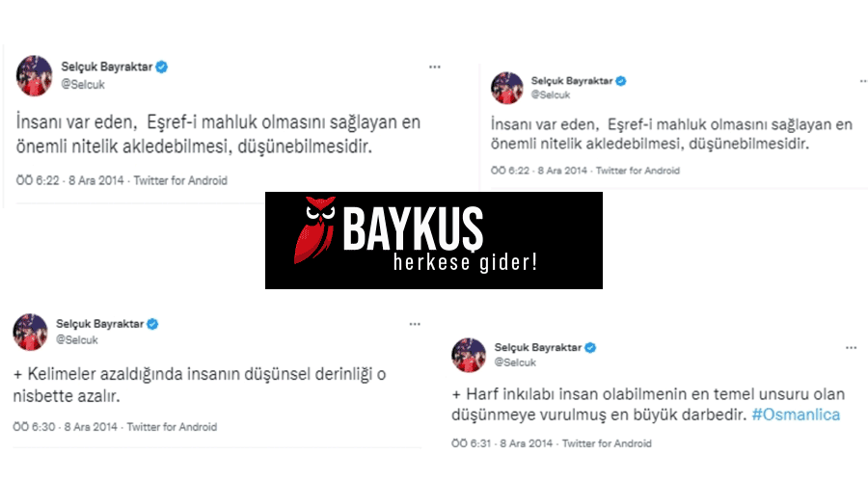The image size is (868, 482).
Task: Open the #Osmanlıca hashtag link
Action: (796, 415)
